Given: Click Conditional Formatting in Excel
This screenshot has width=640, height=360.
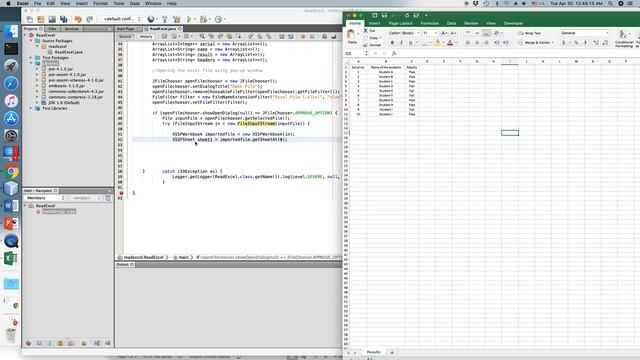Looking at the screenshot, I should tap(624, 38).
